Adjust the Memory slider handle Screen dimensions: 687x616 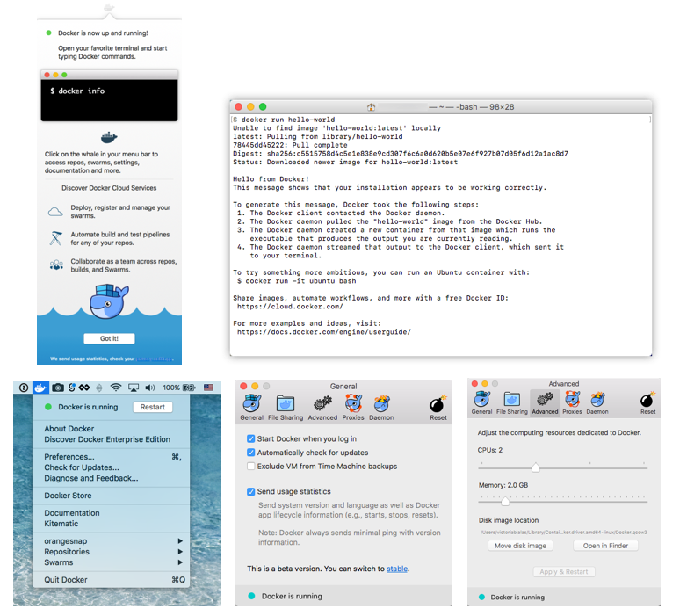tap(505, 501)
